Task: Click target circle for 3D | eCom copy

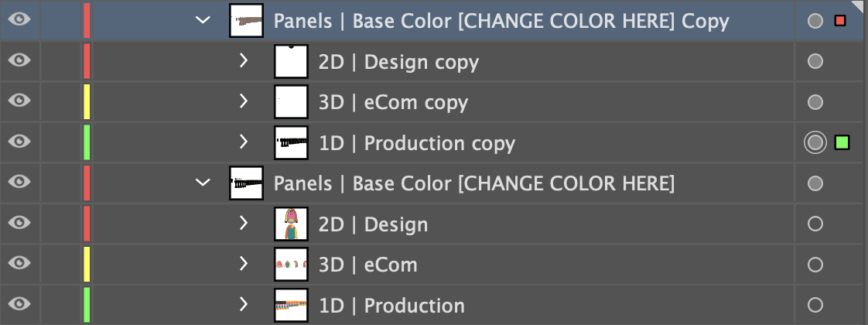Action: pos(815,102)
